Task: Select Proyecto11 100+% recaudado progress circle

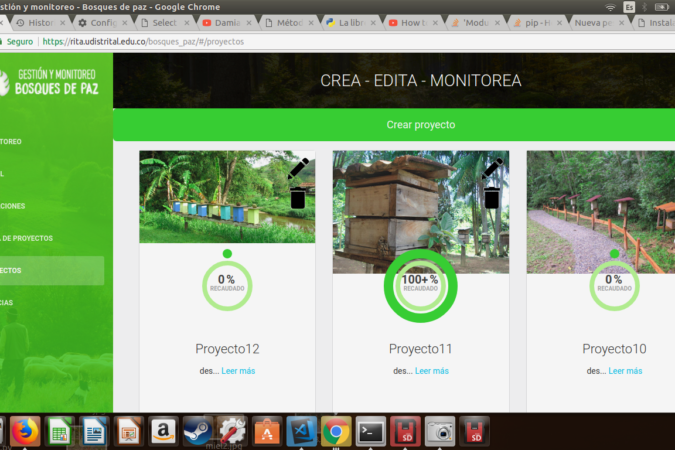Action: pyautogui.click(x=421, y=286)
